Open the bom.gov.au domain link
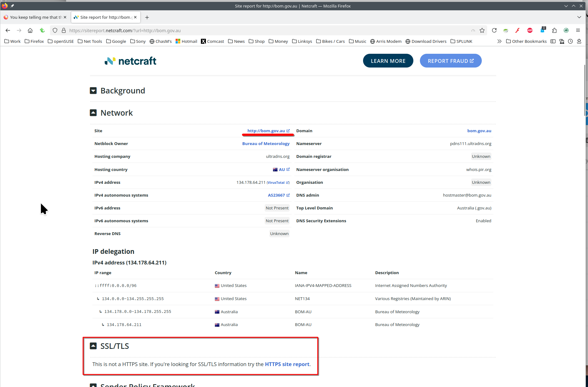The height and width of the screenshot is (387, 588). click(479, 131)
